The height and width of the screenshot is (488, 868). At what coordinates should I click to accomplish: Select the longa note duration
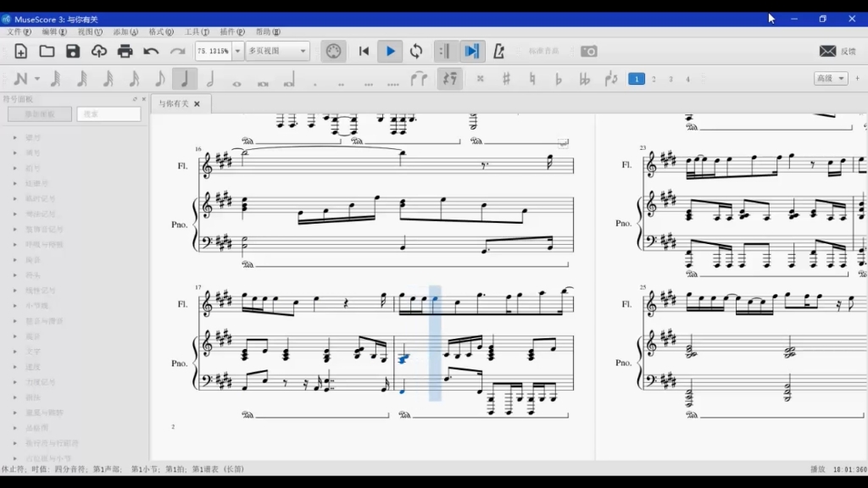(x=288, y=80)
